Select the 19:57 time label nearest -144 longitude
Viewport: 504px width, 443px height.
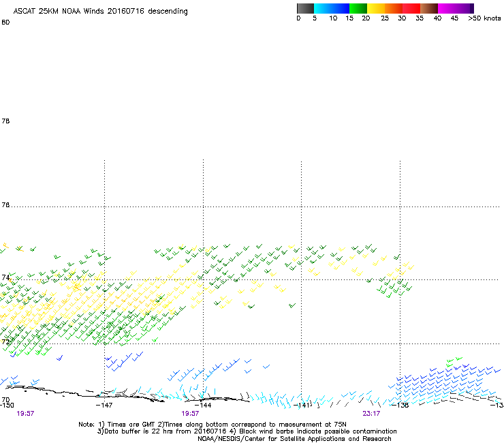point(190,414)
